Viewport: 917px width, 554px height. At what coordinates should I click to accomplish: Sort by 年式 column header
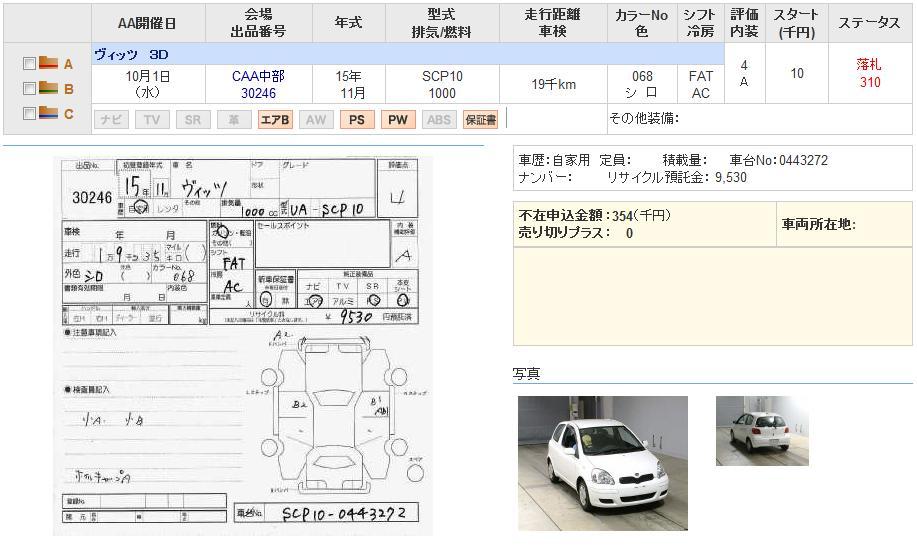tap(348, 23)
